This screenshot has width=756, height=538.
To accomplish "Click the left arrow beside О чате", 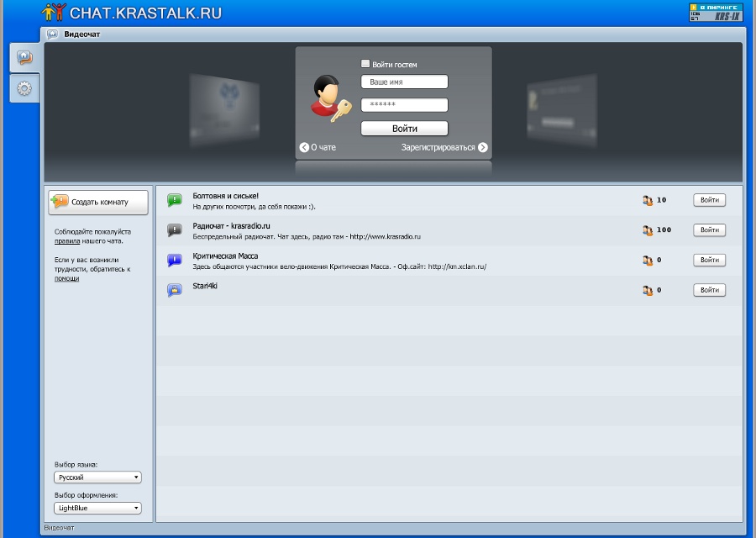I will 304,147.
